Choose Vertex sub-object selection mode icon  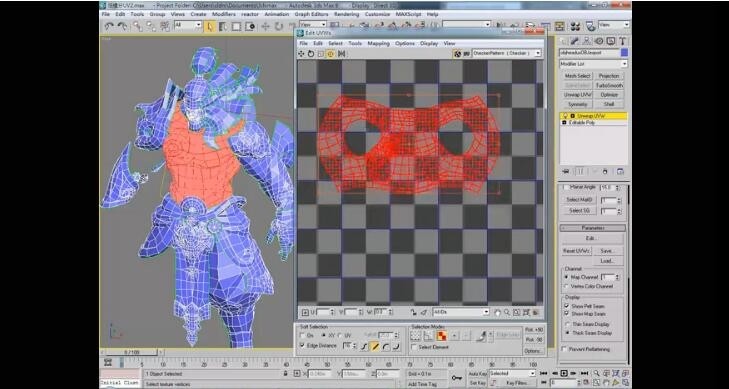(415, 335)
